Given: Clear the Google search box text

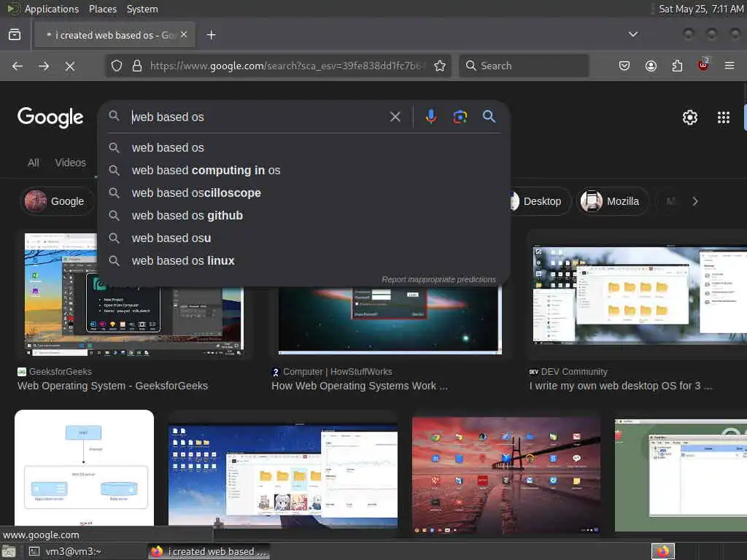Looking at the screenshot, I should coord(395,117).
